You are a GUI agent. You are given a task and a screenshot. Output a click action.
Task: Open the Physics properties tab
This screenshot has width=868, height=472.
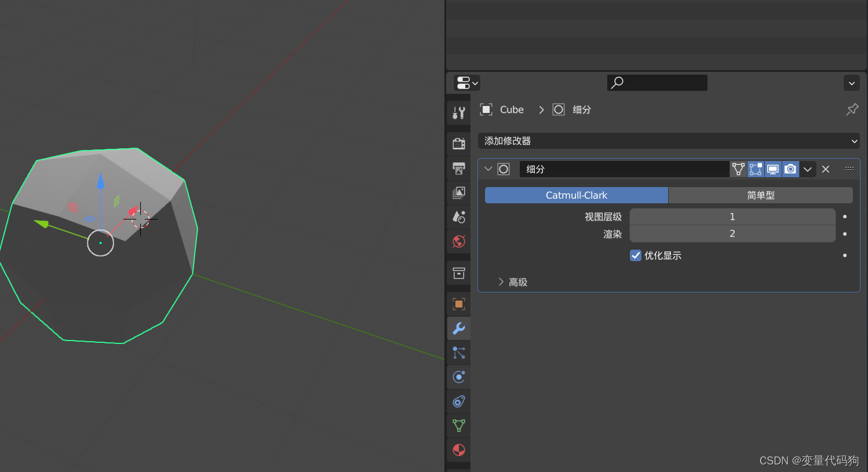[458, 377]
